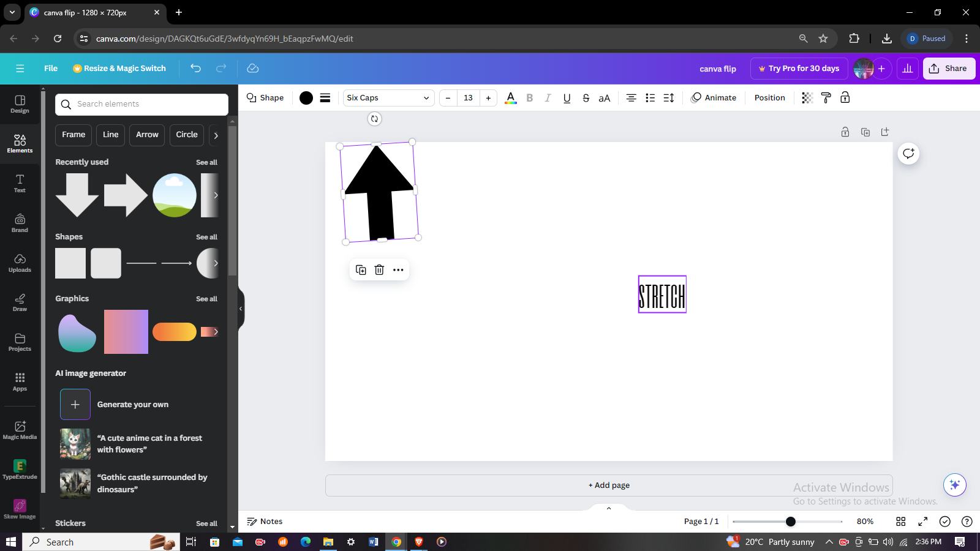Lock the selected element from toolbar

pyautogui.click(x=845, y=98)
